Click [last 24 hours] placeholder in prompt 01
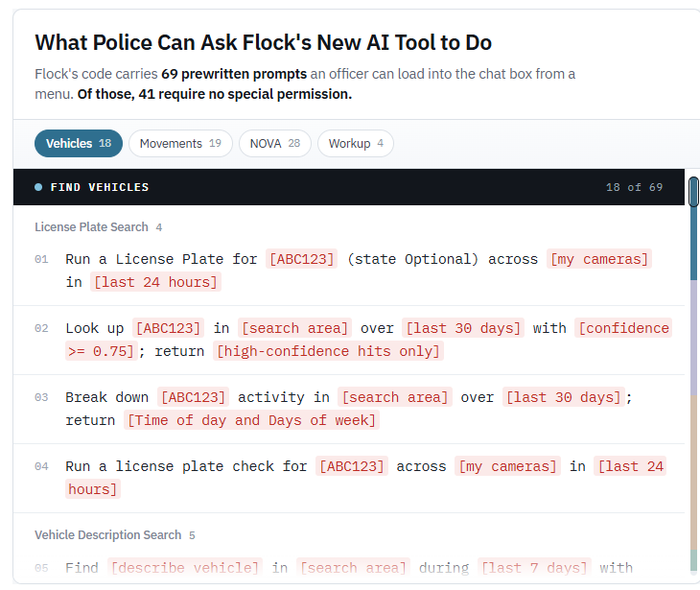The width and height of the screenshot is (700, 590). click(155, 282)
